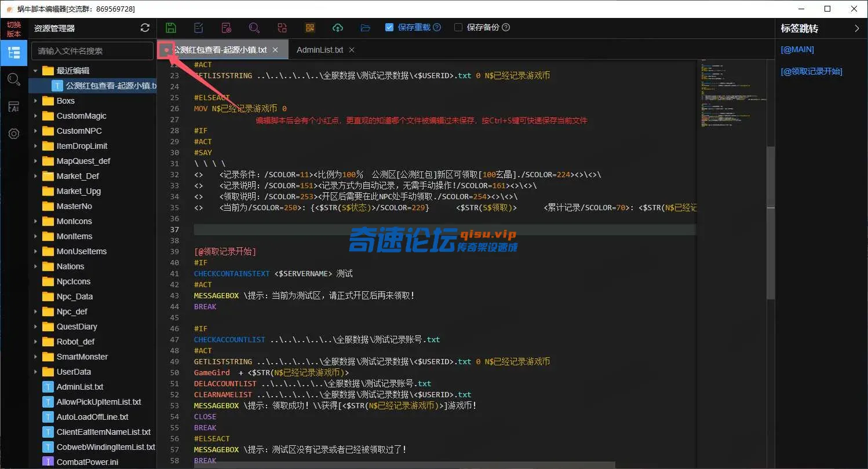Select the Npc_Data folder
The image size is (868, 469).
[x=75, y=296]
